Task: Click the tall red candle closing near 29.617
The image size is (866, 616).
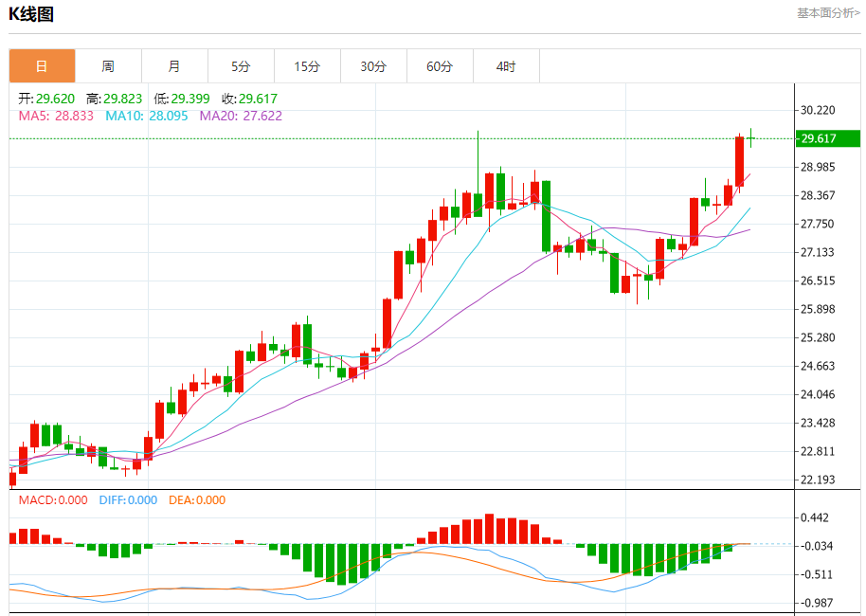Action: [x=740, y=161]
